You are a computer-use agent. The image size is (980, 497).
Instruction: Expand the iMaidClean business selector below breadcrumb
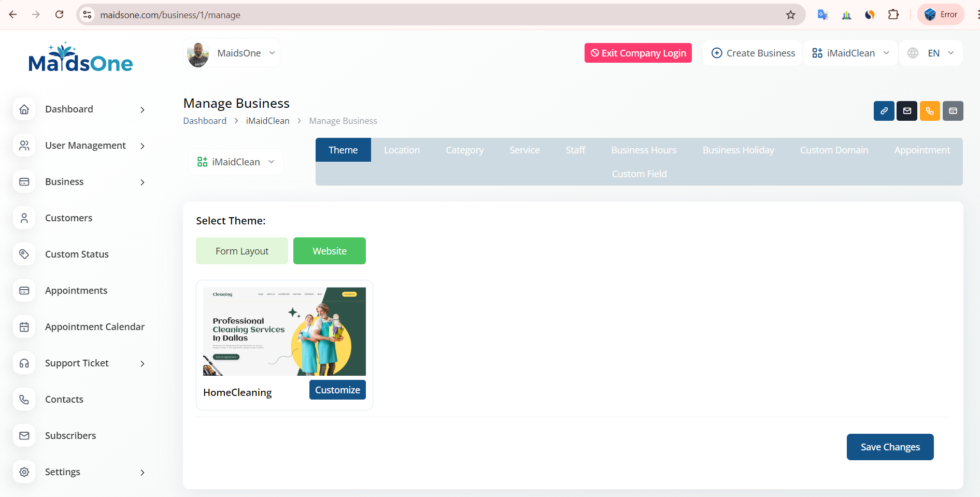pos(236,162)
